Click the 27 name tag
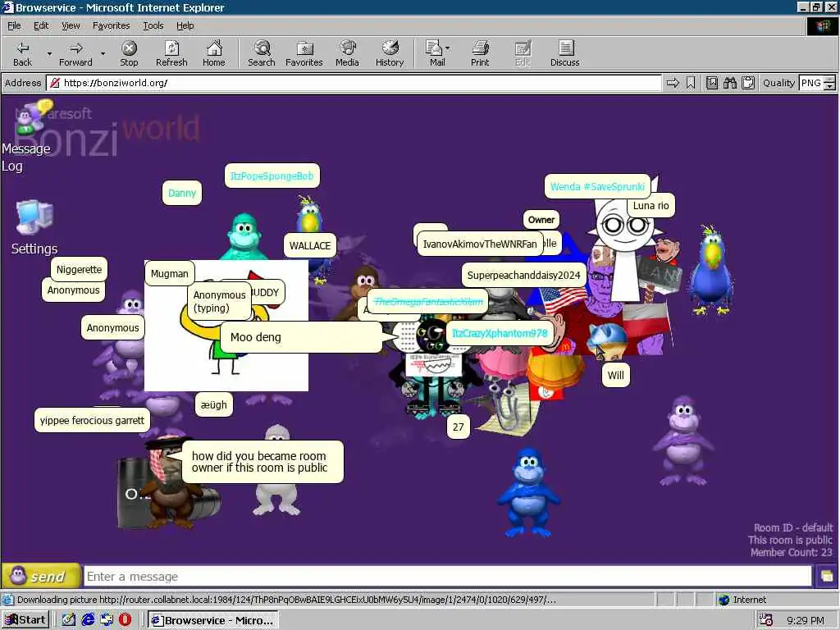This screenshot has width=840, height=630. coord(458,427)
